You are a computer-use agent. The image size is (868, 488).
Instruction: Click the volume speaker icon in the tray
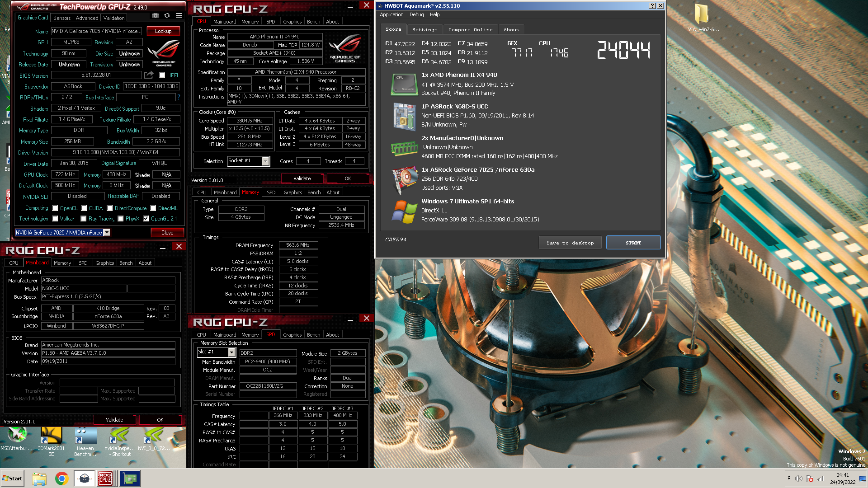click(x=799, y=479)
